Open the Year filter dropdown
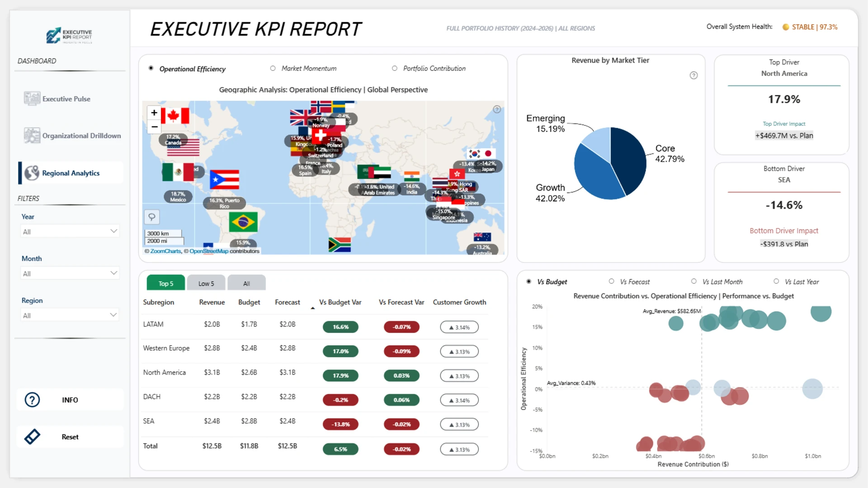The image size is (868, 488). pyautogui.click(x=69, y=231)
